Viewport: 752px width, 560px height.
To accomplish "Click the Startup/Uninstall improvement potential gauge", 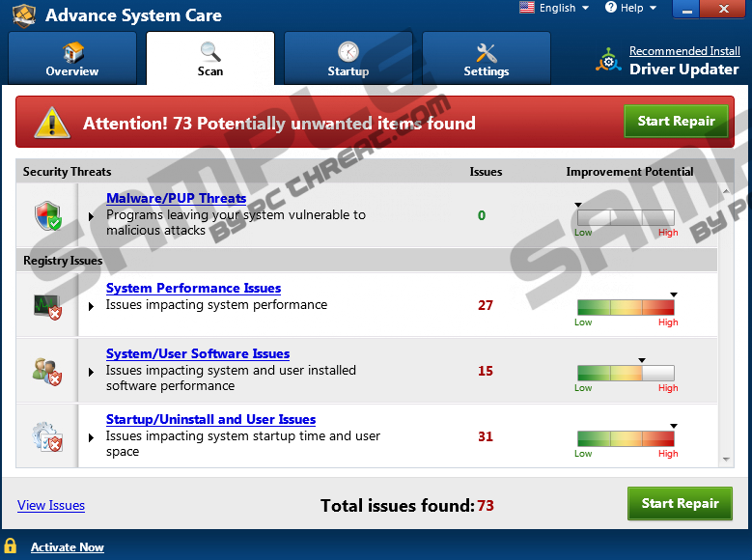I will (626, 438).
